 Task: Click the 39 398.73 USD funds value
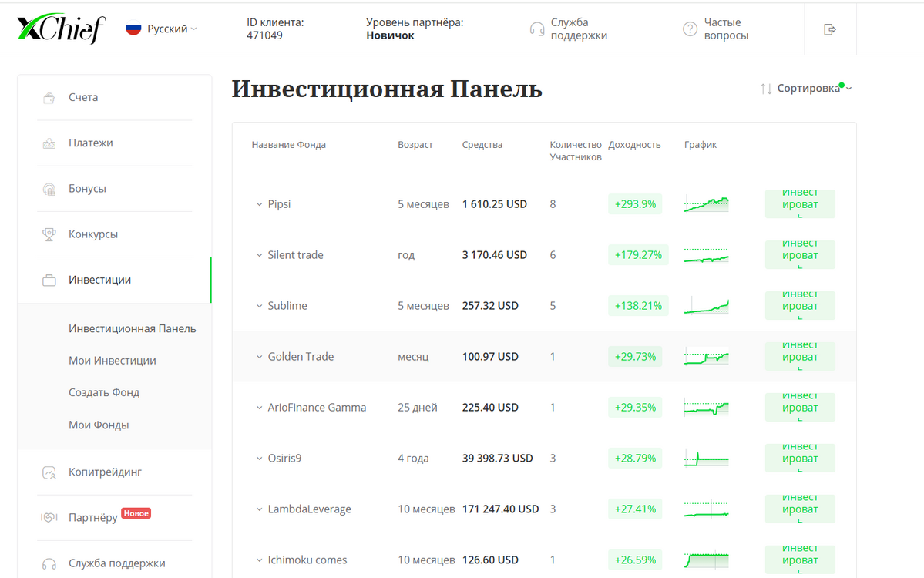pyautogui.click(x=497, y=459)
